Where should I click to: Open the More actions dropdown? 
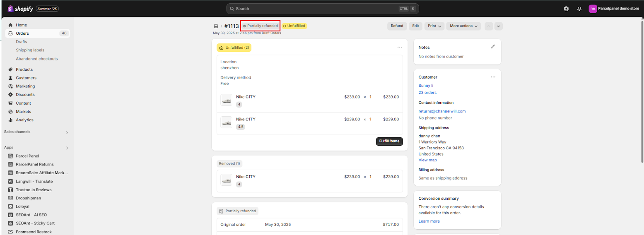coord(464,26)
